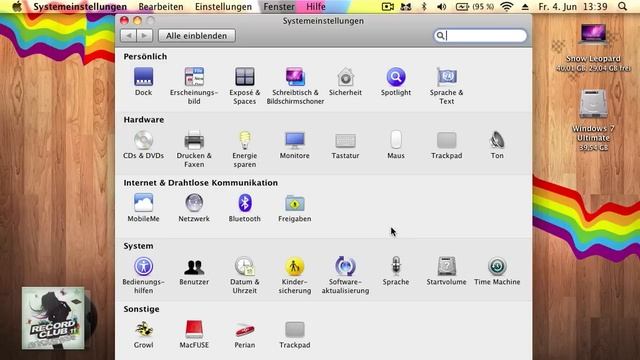Open Benutzer accounts pane
The width and height of the screenshot is (640, 360).
[194, 271]
